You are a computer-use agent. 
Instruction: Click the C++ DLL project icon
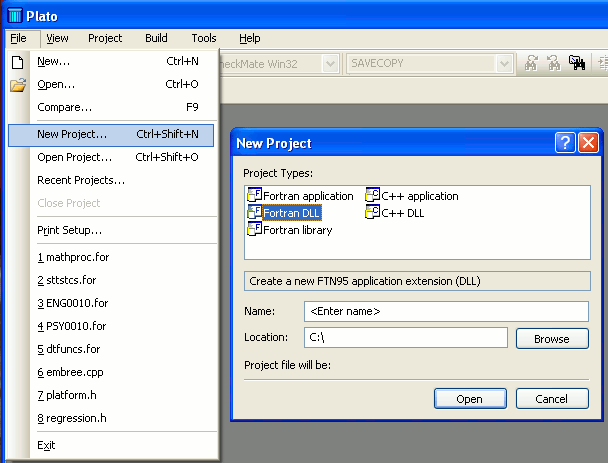[372, 212]
